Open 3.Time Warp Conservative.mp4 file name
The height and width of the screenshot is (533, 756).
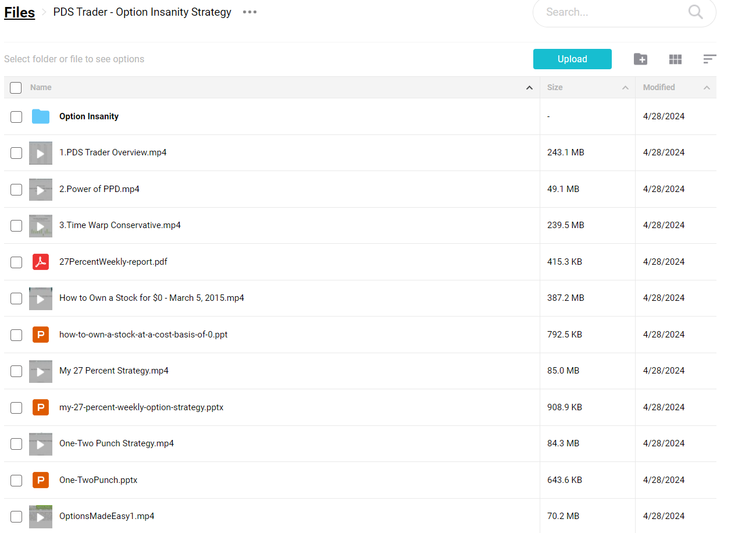tap(120, 225)
